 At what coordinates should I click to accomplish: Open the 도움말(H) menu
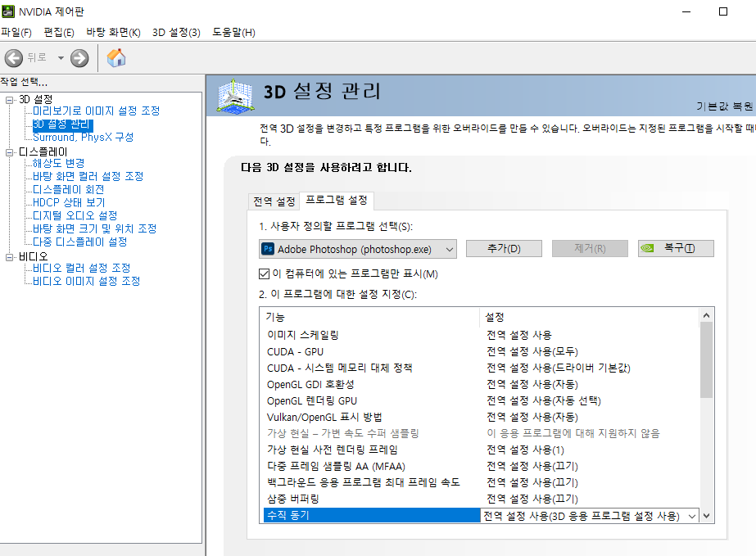233,32
